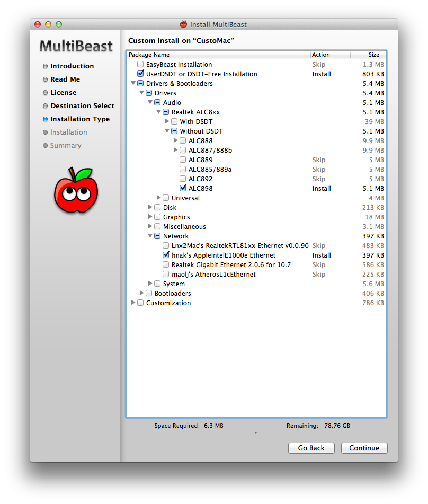Select the Installation Type step

[x=80, y=119]
